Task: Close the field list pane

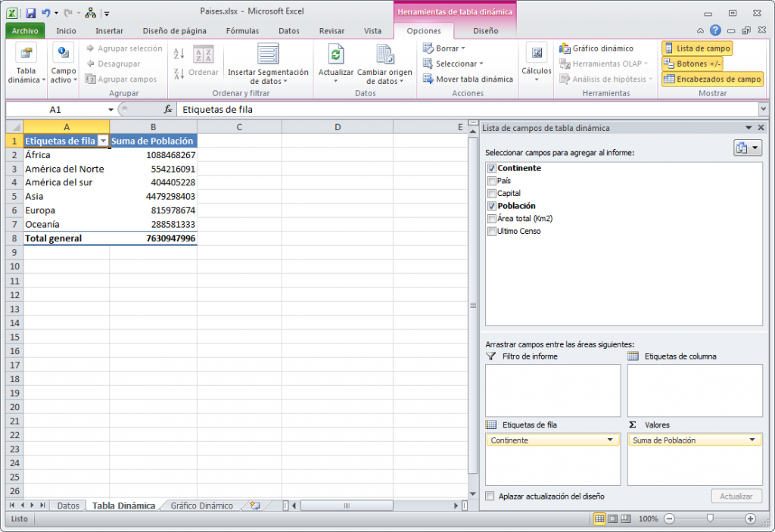Action: [761, 128]
